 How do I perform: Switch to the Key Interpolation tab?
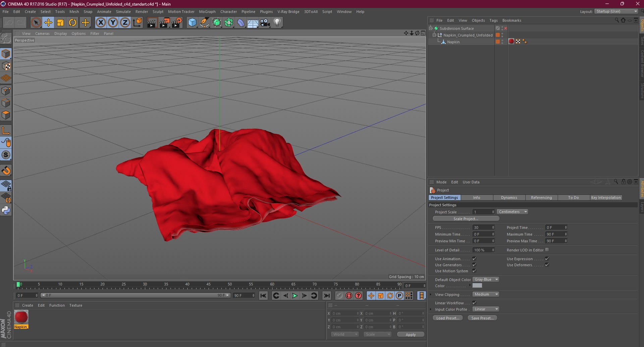coord(606,198)
